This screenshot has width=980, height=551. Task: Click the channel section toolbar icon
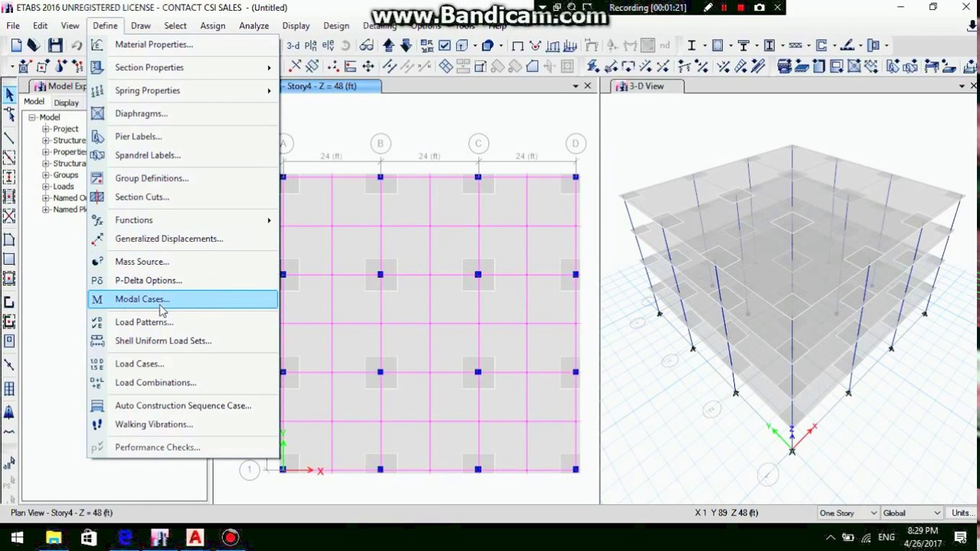[822, 45]
